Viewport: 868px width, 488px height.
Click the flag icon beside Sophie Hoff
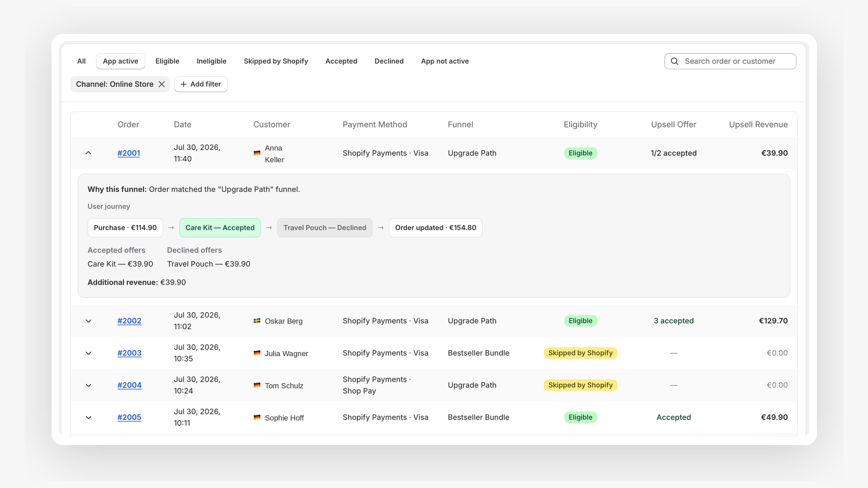(257, 417)
